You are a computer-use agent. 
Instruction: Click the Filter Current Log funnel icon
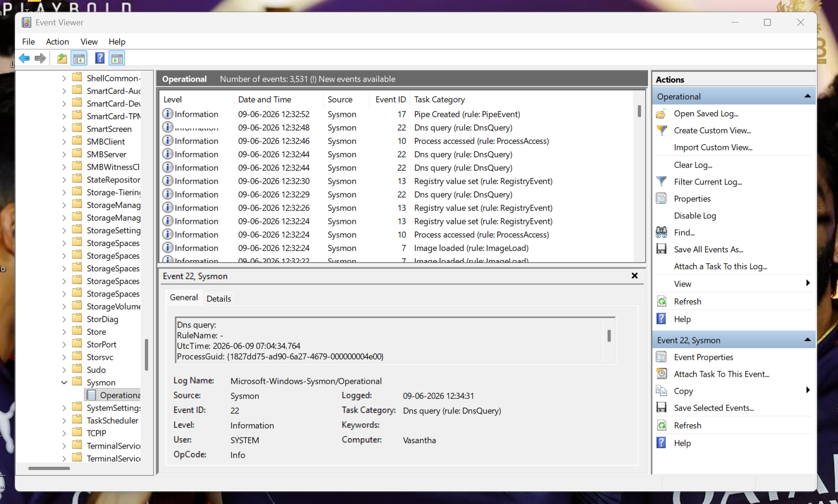[662, 182]
